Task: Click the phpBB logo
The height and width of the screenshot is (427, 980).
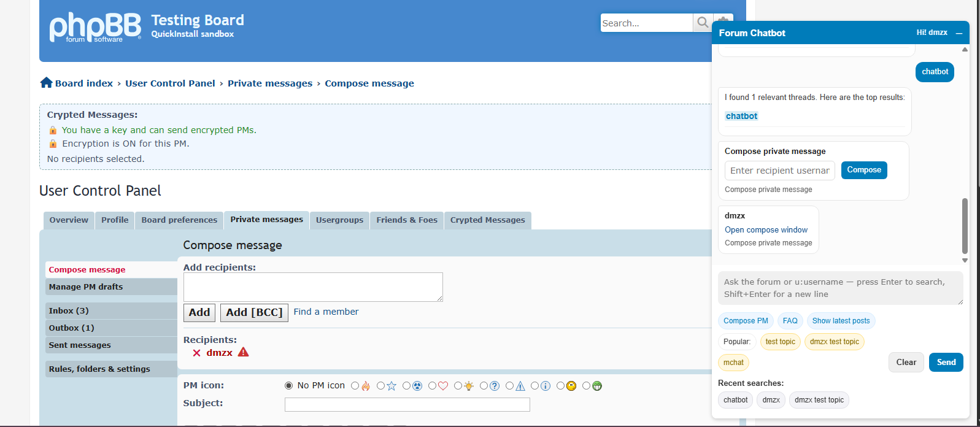Action: (x=95, y=28)
